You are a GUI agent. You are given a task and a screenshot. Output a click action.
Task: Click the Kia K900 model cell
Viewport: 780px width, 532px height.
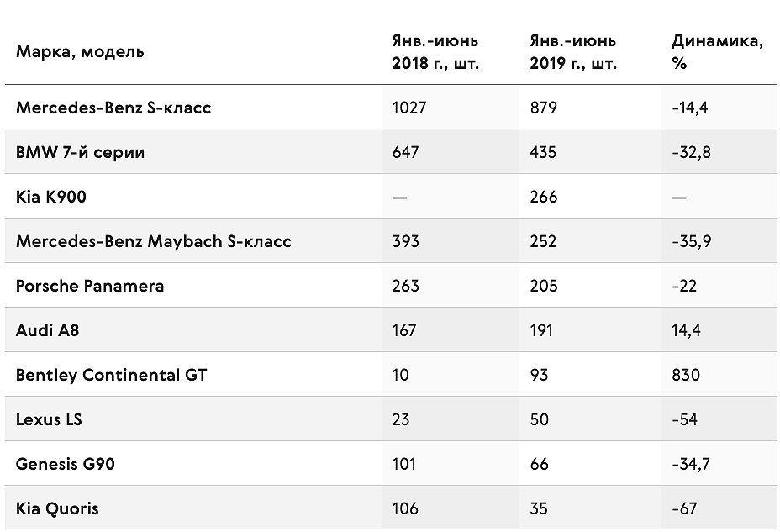point(51,197)
